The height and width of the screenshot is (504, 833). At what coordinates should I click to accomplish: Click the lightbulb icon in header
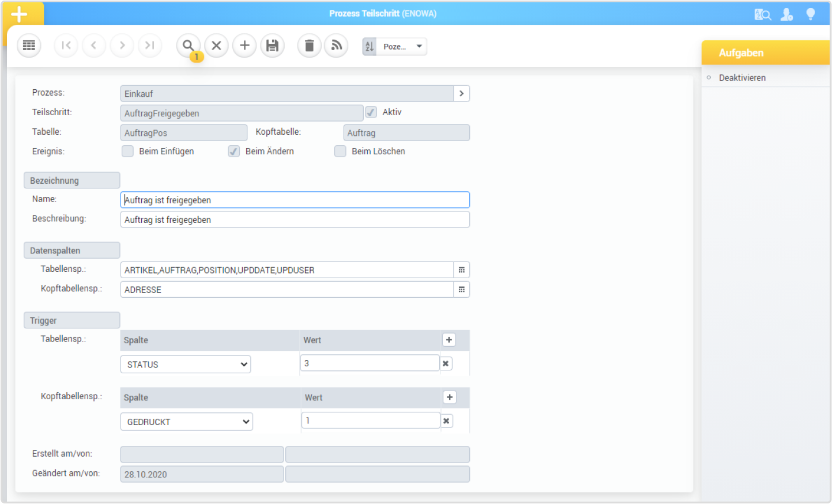pyautogui.click(x=811, y=14)
